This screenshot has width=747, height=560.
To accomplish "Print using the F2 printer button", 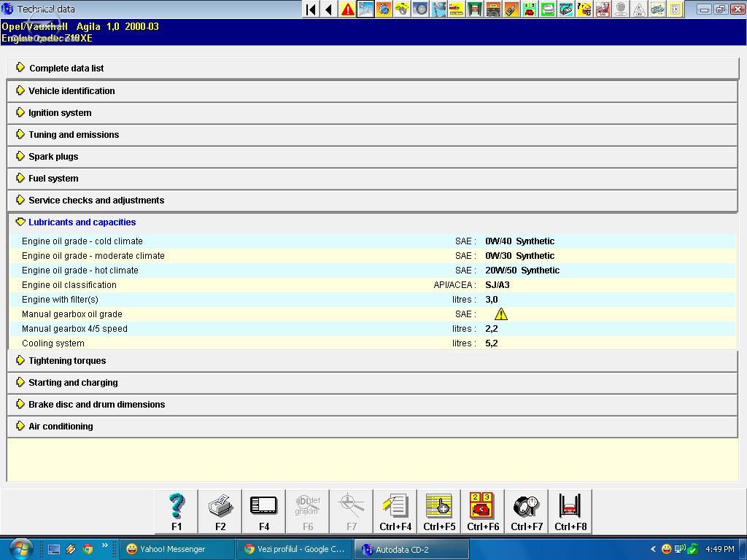I will click(220, 511).
